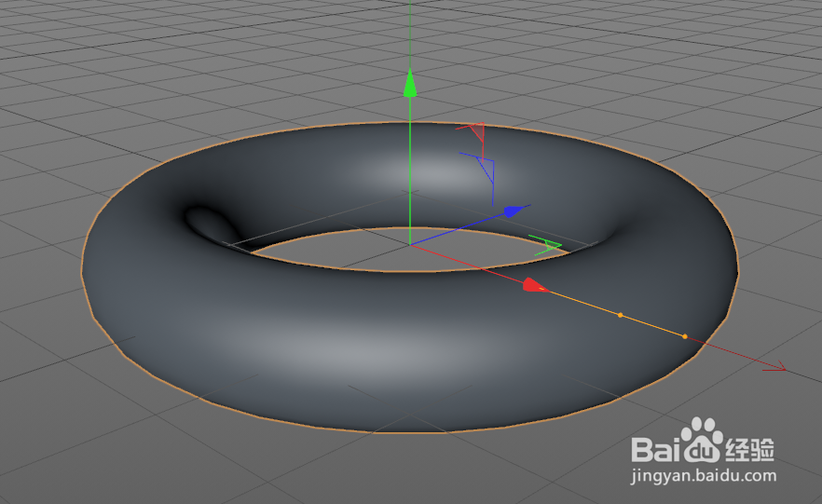The height and width of the screenshot is (504, 822).
Task: Click the outer orange handle dot on the X axis
Action: point(685,336)
